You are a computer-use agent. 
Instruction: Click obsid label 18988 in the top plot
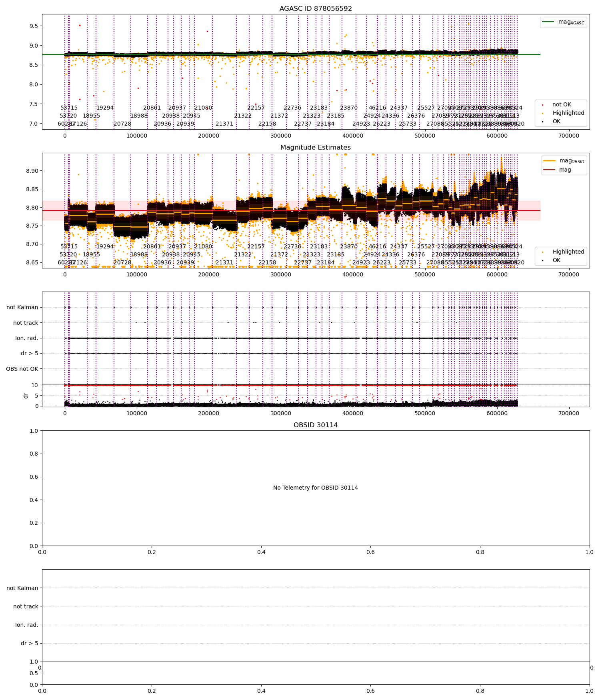tap(139, 116)
